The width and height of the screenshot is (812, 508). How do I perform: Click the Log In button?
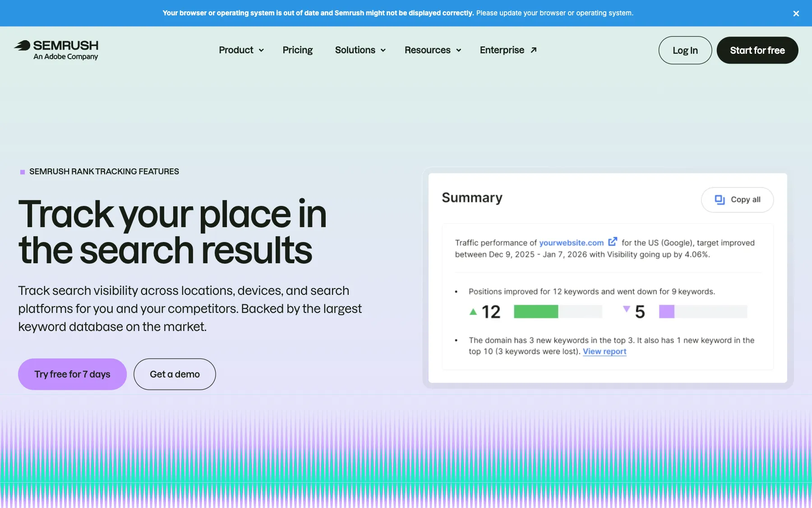[685, 50]
